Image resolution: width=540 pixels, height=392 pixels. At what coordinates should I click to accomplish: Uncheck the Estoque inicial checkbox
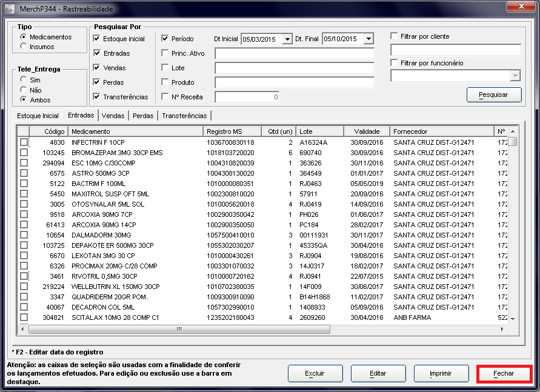(97, 39)
